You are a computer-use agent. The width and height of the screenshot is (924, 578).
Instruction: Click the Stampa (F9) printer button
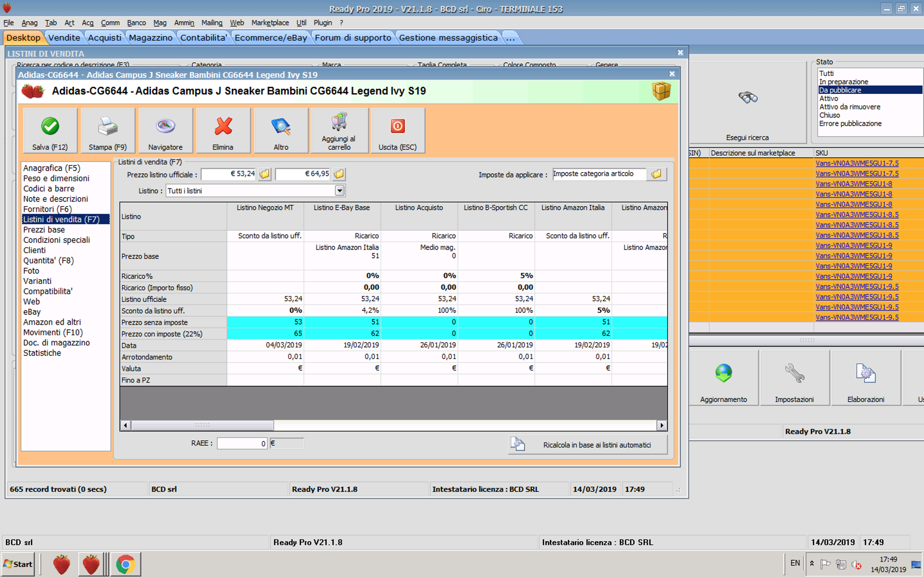click(108, 130)
